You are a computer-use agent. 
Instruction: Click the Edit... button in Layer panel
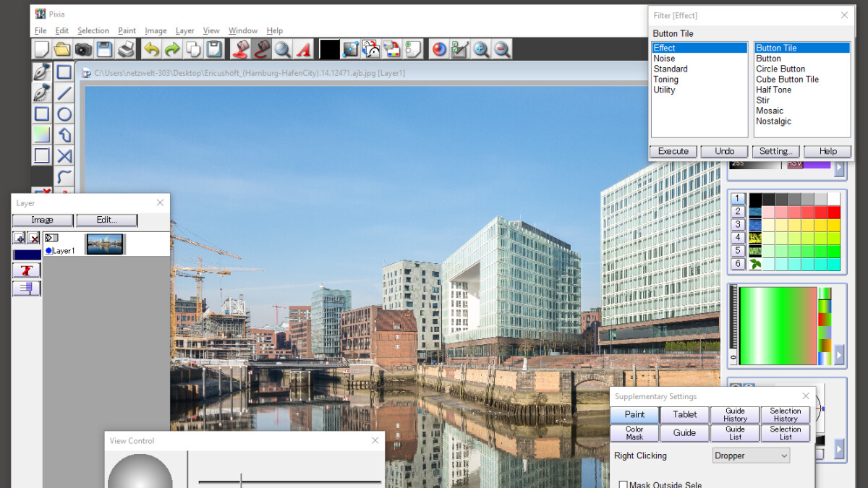pyautogui.click(x=107, y=221)
